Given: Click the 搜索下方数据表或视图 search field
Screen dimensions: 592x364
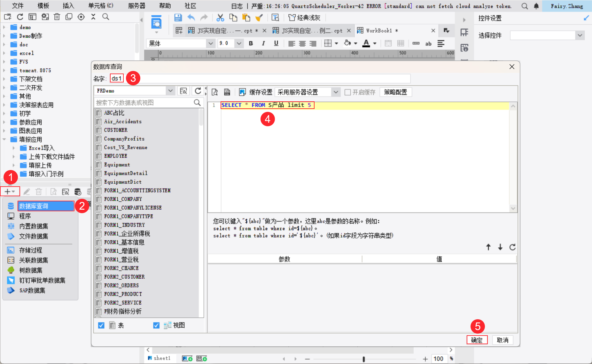Looking at the screenshot, I should click(x=144, y=103).
